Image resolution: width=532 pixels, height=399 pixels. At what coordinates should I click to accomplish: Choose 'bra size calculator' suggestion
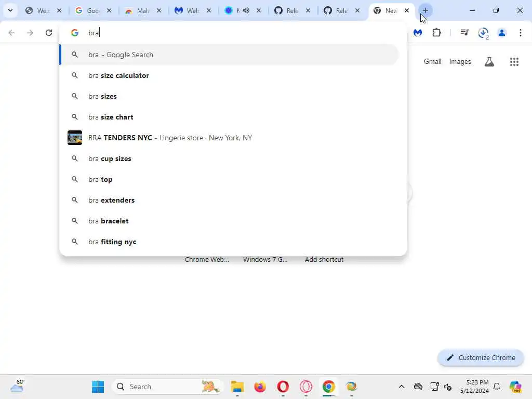[x=230, y=75]
